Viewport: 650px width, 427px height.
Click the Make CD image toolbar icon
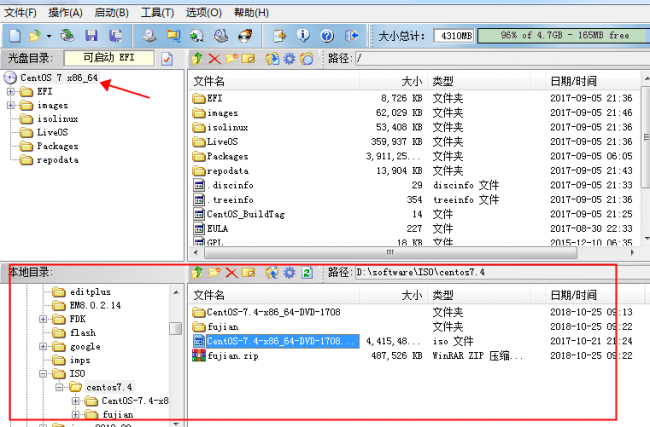[x=149, y=36]
